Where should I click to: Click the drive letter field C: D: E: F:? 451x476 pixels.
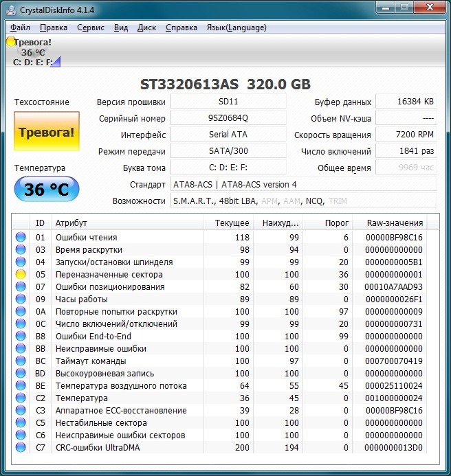tap(228, 168)
